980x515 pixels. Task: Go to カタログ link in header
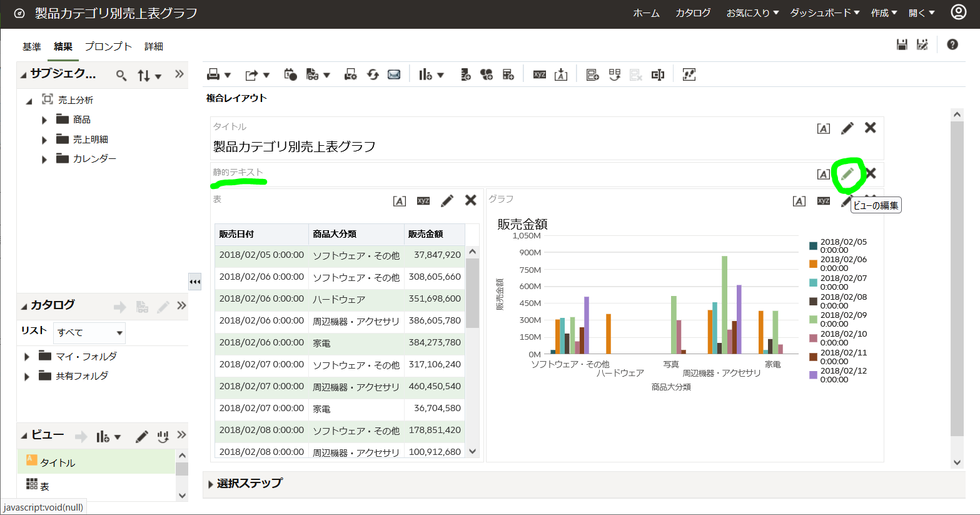693,13
